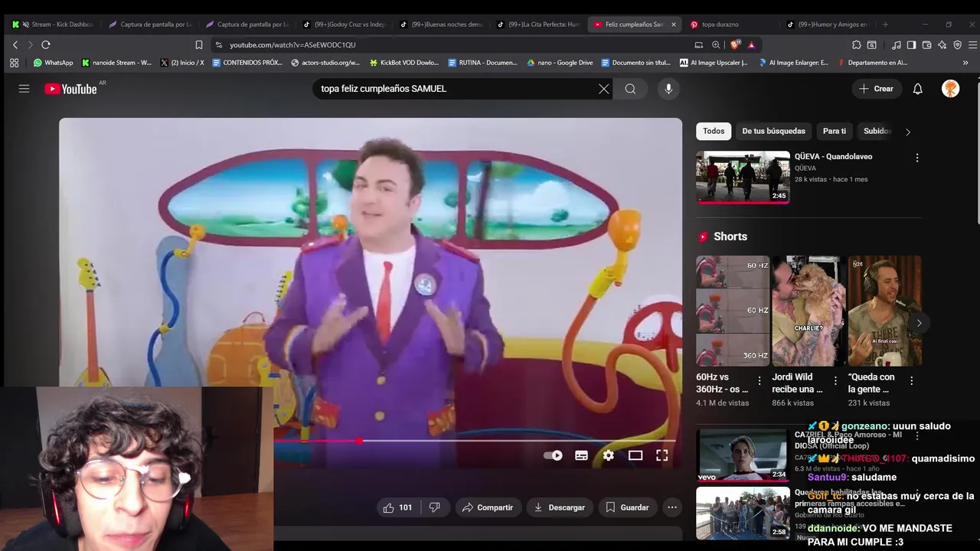Image resolution: width=980 pixels, height=551 pixels.
Task: Start voice search with the microphone
Action: [668, 89]
